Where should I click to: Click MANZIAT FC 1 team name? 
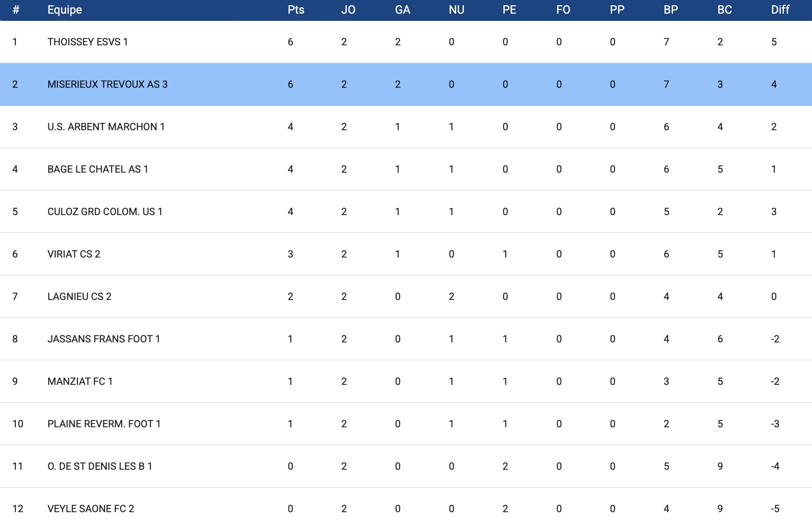tap(80, 382)
